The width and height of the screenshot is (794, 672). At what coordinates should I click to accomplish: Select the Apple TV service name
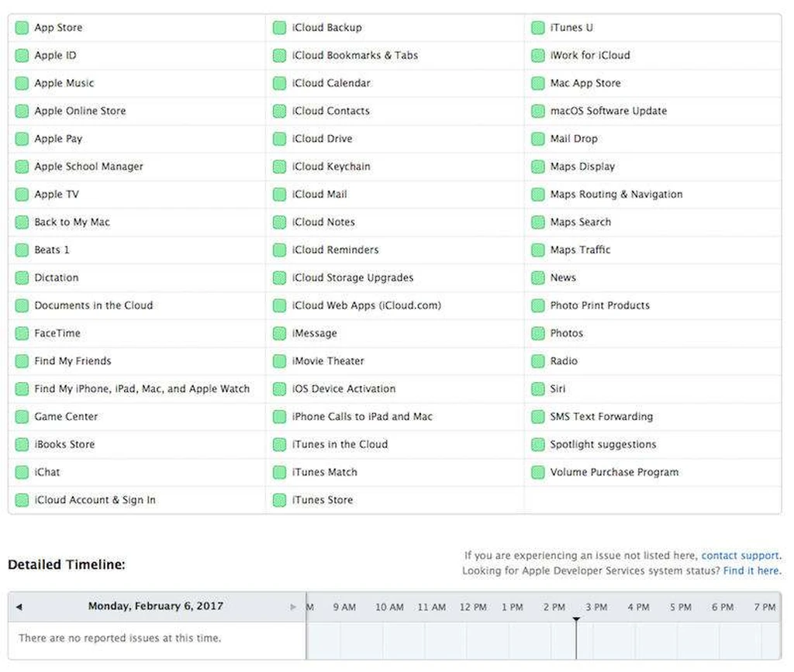pos(57,195)
